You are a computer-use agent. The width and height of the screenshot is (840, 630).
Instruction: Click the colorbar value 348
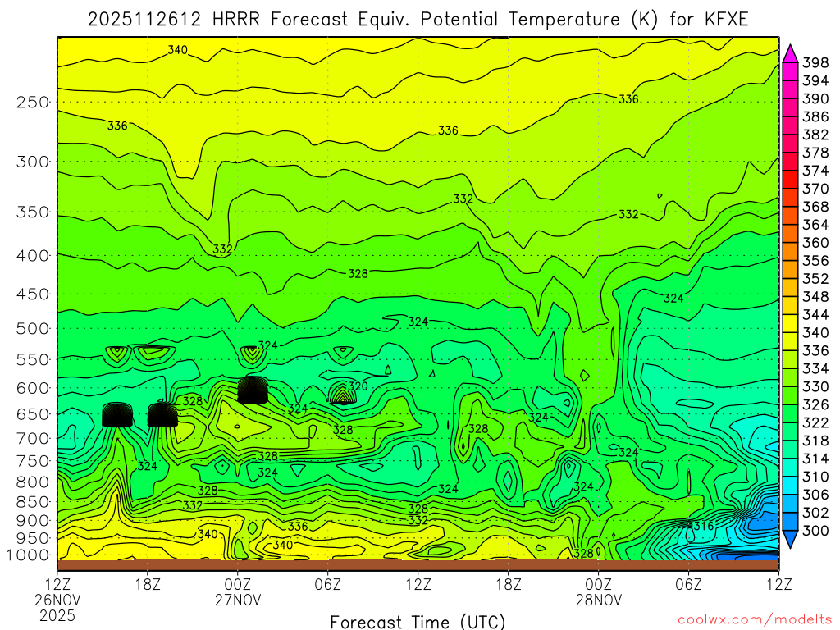815,297
